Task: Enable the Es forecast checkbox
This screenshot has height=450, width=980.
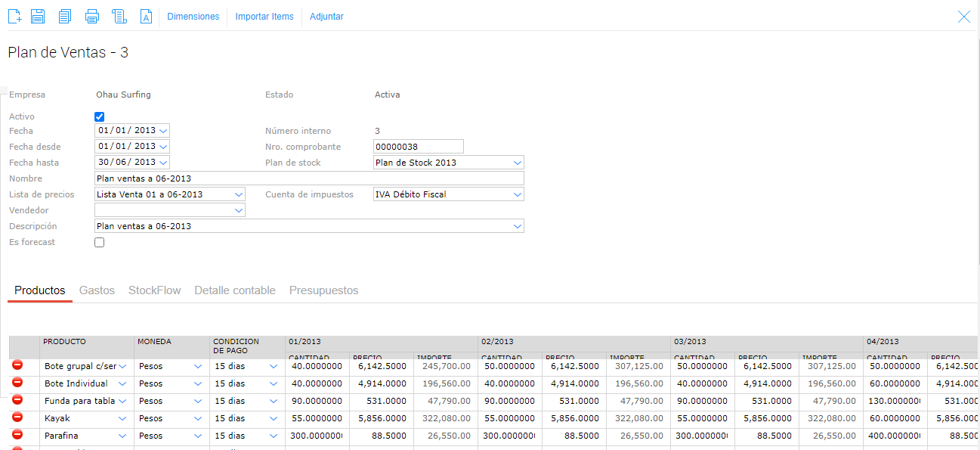Action: coord(99,242)
